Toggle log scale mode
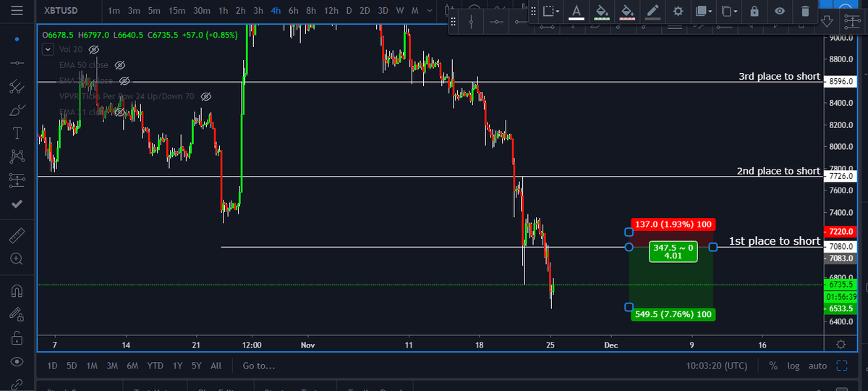This screenshot has width=868, height=391. pos(793,366)
